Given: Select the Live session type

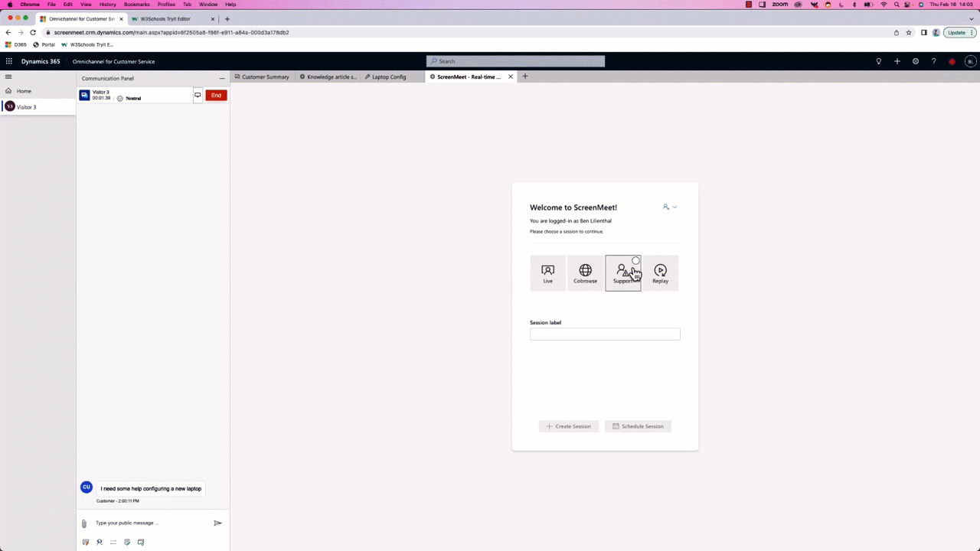Looking at the screenshot, I should click(548, 273).
